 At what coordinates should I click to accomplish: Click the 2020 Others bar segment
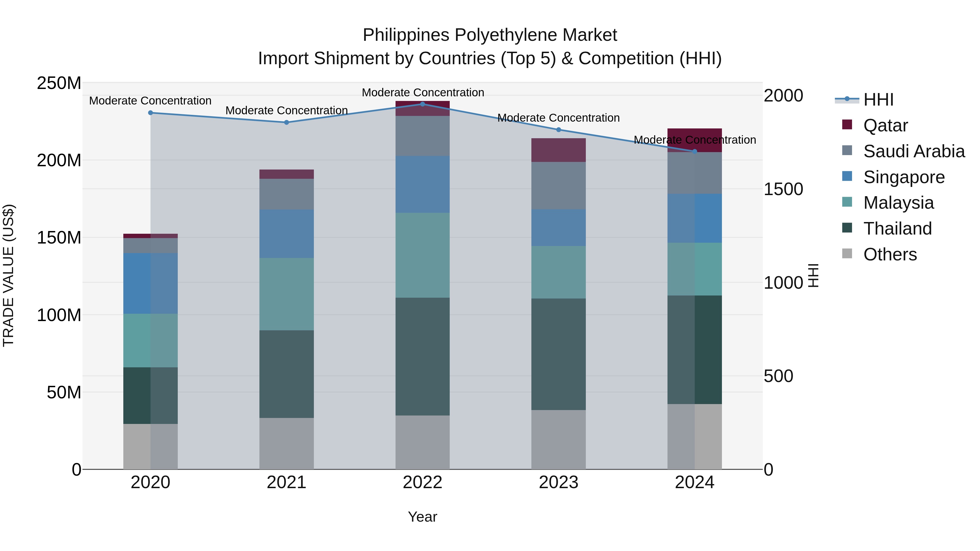pos(151,447)
